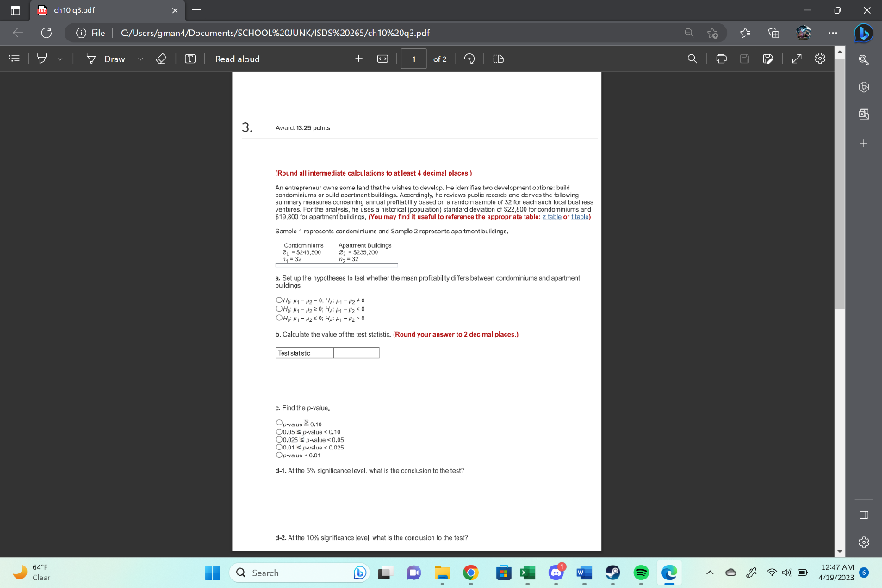882x588 pixels.
Task: Select the two-tailed hypothesis radio option
Action: [279, 300]
